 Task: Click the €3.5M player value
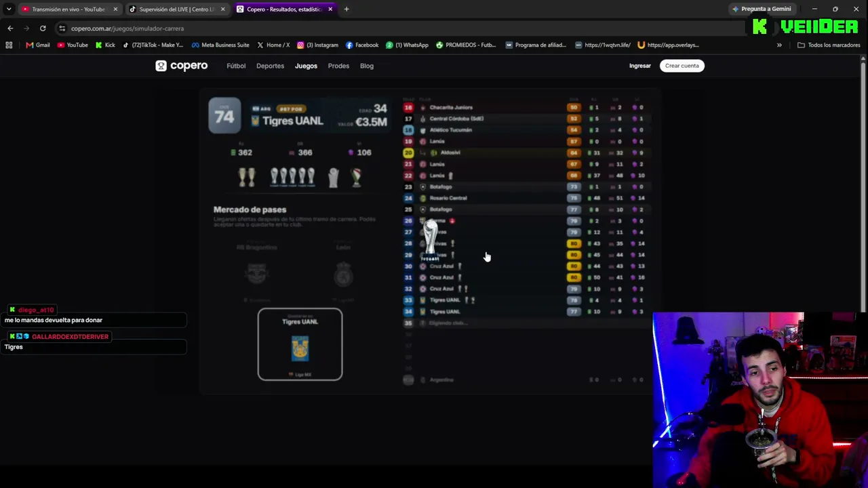tap(371, 122)
